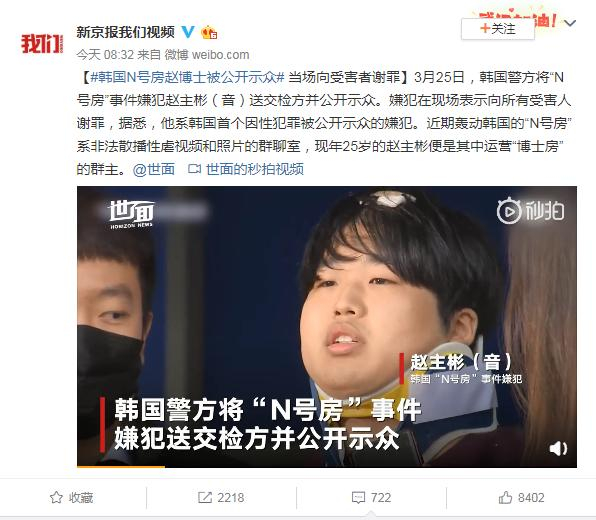Mute the video with speaker icon
596x520 pixels.
pos(558,449)
